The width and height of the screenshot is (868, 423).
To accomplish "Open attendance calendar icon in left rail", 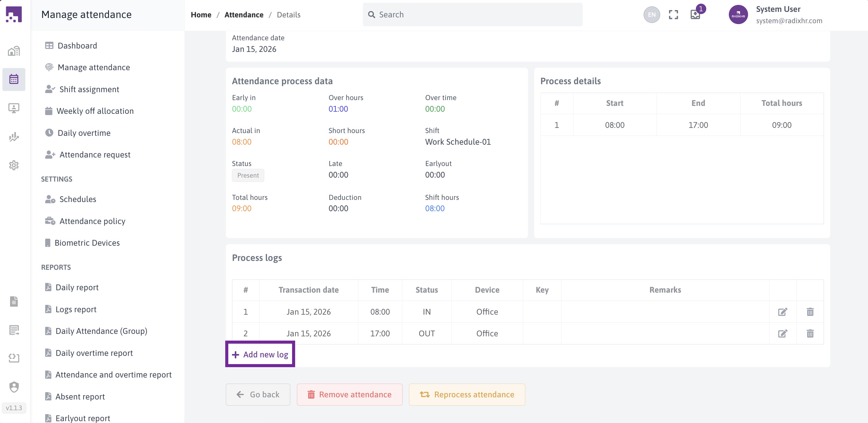I will pos(14,79).
